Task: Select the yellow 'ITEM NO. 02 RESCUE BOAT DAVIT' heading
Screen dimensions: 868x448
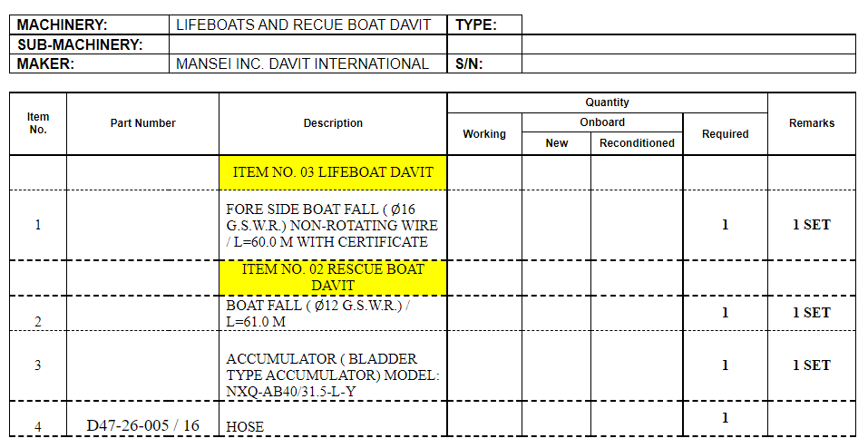Action: [333, 278]
